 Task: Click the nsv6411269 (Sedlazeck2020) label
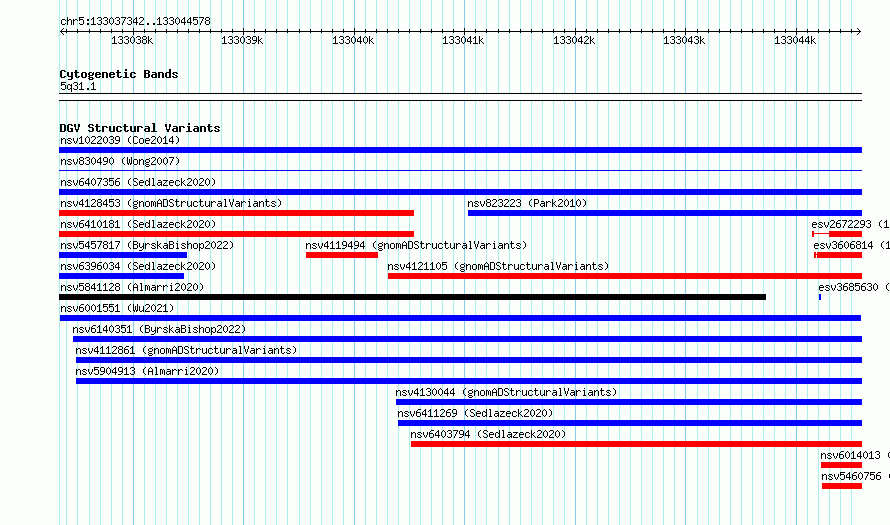pos(475,413)
